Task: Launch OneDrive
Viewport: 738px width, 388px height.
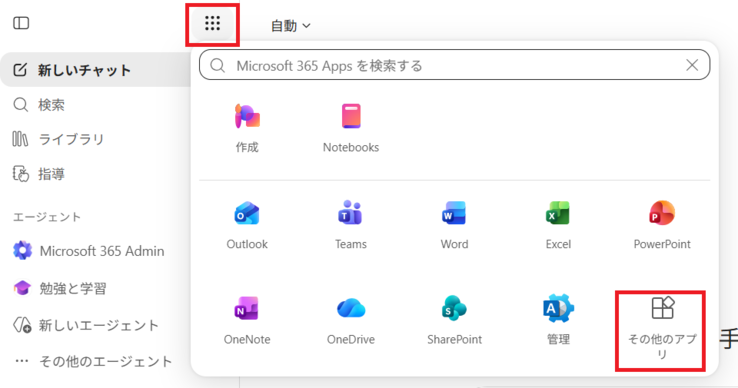Action: tap(351, 320)
